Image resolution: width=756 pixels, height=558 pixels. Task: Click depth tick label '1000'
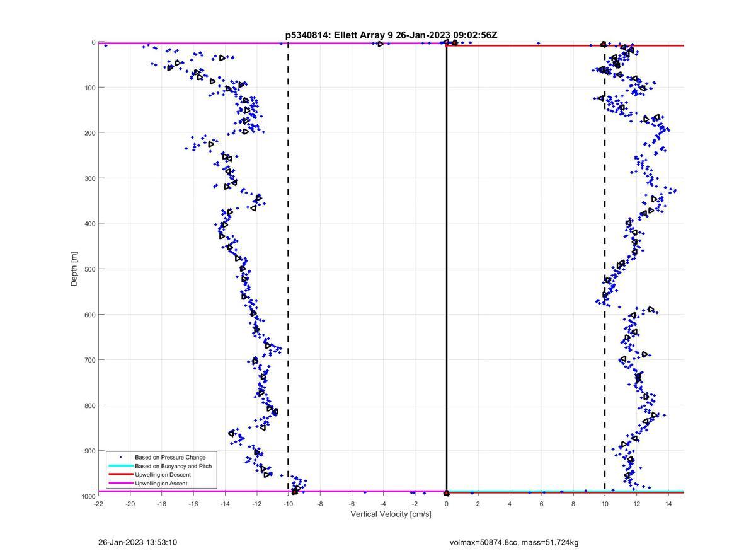click(x=88, y=496)
